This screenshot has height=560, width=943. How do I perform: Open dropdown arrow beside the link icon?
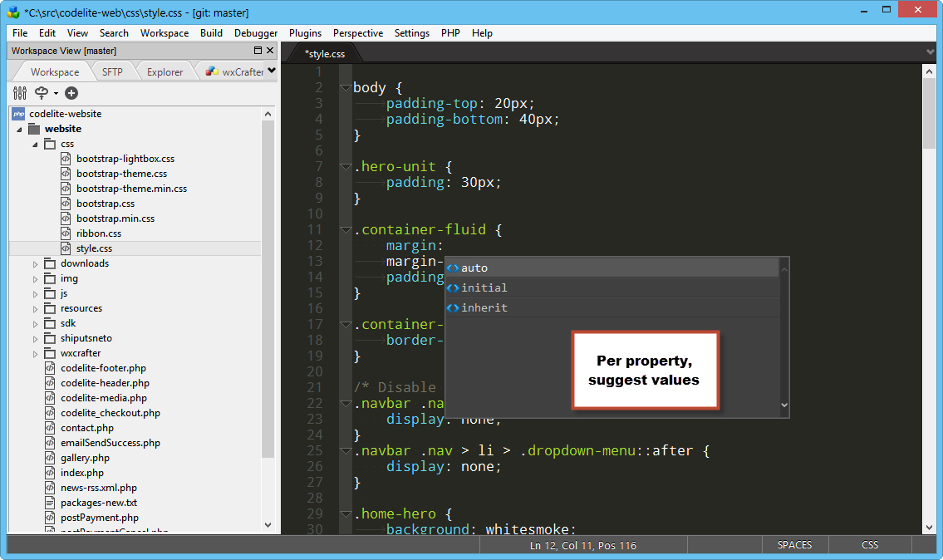(56, 93)
